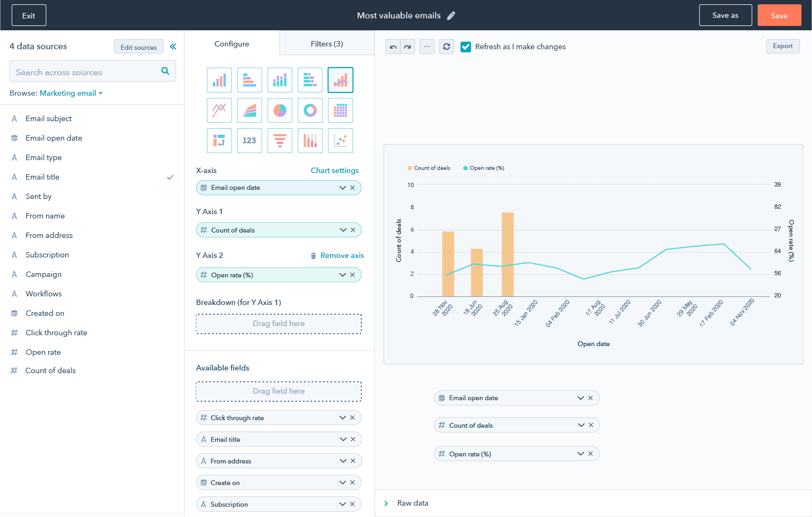Image resolution: width=812 pixels, height=517 pixels.
Task: Select the pie chart type icon
Action: pyautogui.click(x=280, y=110)
